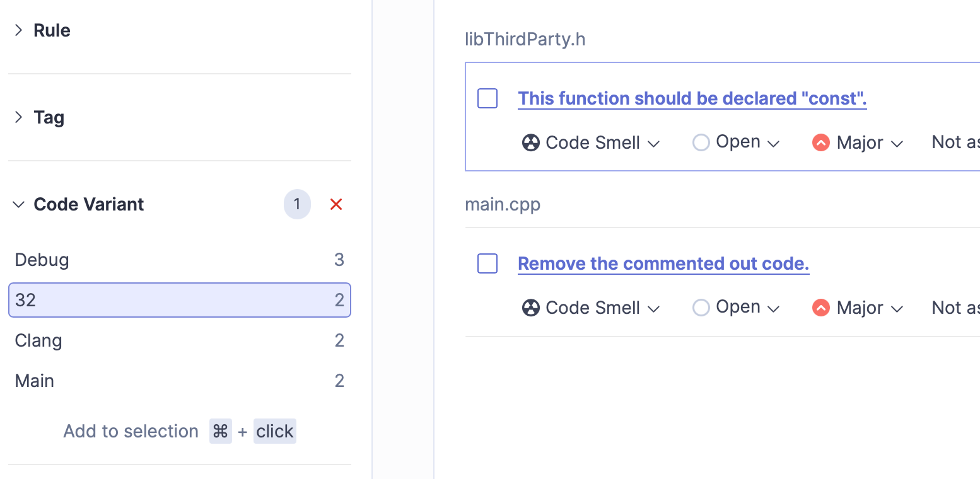Click the Code Smell icon on the commented-out code issue
This screenshot has height=479, width=980.
pos(530,308)
